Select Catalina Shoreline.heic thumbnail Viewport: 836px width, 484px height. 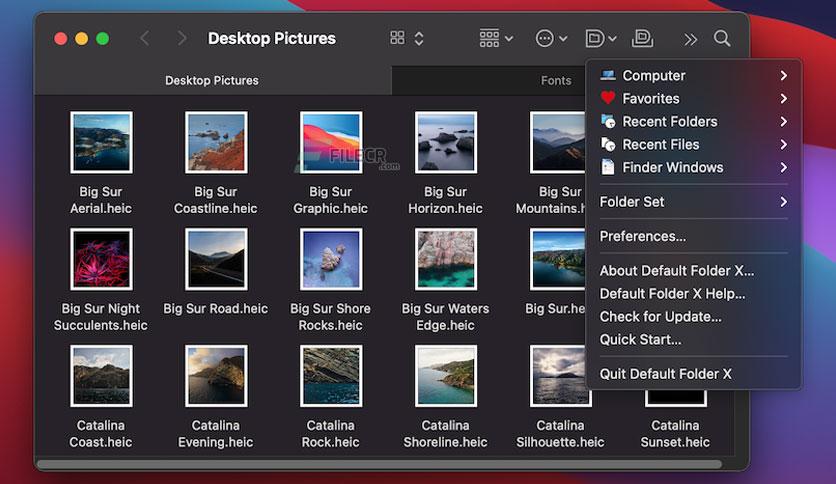[x=446, y=376]
